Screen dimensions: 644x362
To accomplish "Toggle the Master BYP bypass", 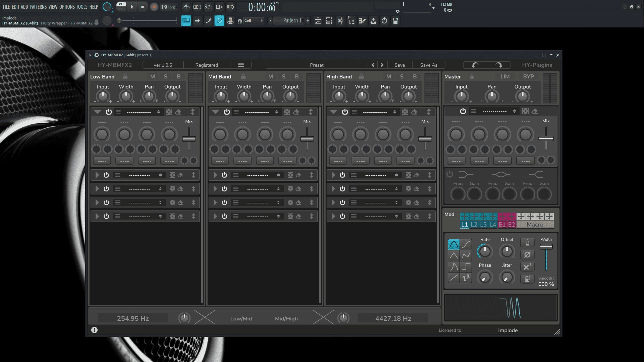I will (529, 76).
